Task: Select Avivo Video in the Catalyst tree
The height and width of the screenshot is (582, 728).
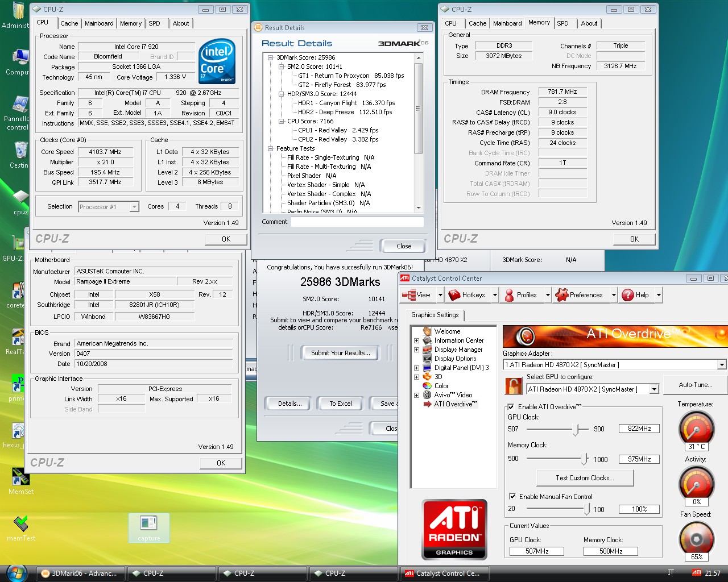Action: (x=453, y=395)
